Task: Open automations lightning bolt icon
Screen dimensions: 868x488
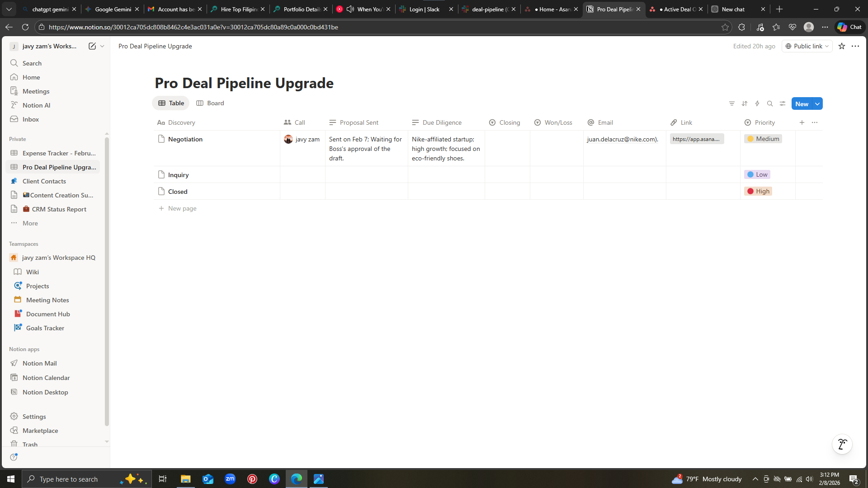Action: 757,103
